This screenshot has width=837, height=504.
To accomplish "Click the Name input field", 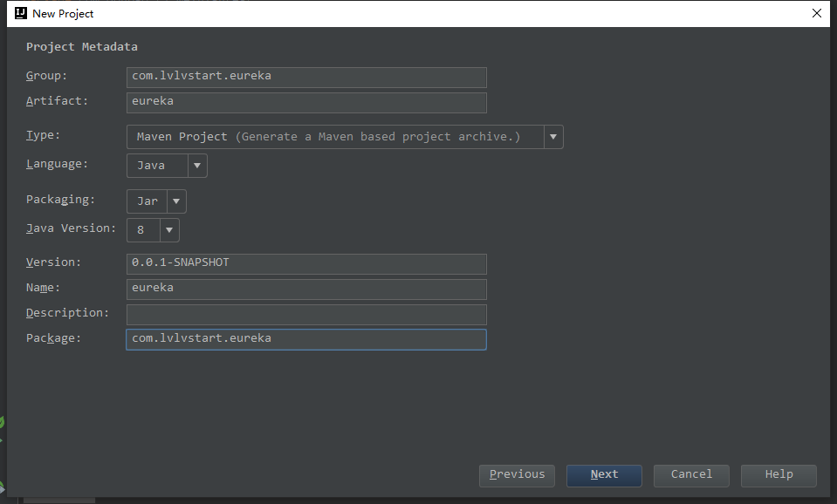I will coord(305,289).
